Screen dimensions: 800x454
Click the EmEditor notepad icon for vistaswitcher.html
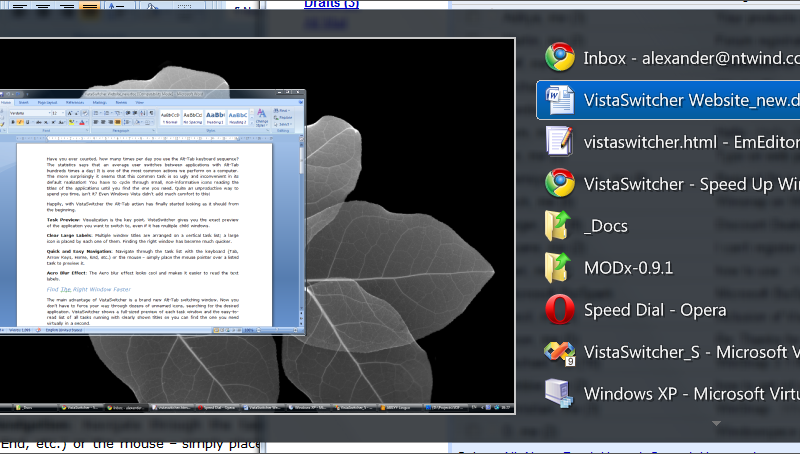(560, 141)
